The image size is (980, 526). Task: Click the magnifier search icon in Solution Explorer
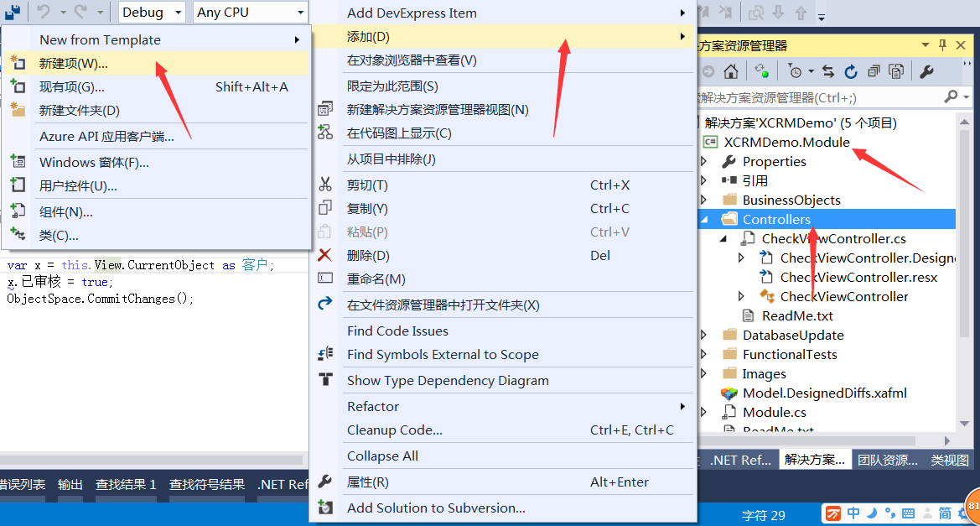click(951, 96)
